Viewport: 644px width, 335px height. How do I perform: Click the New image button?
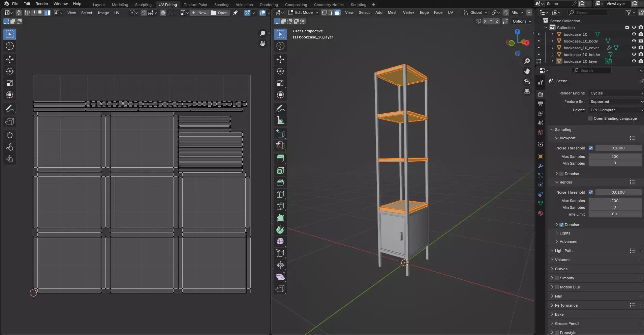click(x=199, y=13)
